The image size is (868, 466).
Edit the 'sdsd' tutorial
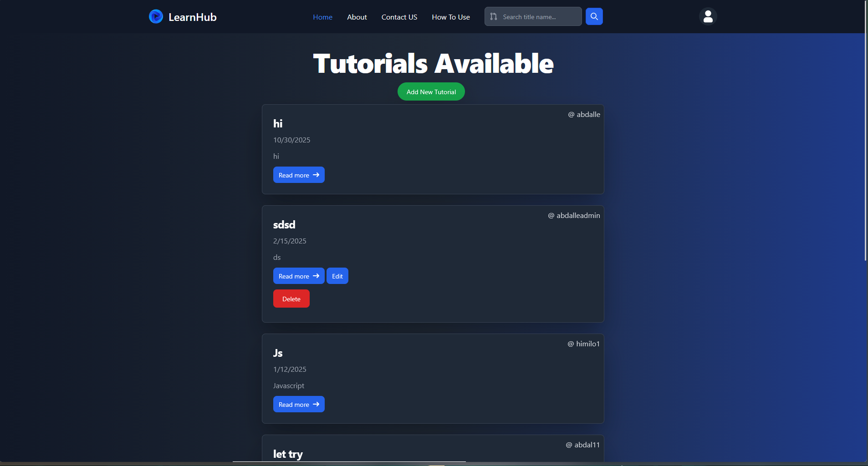point(337,275)
